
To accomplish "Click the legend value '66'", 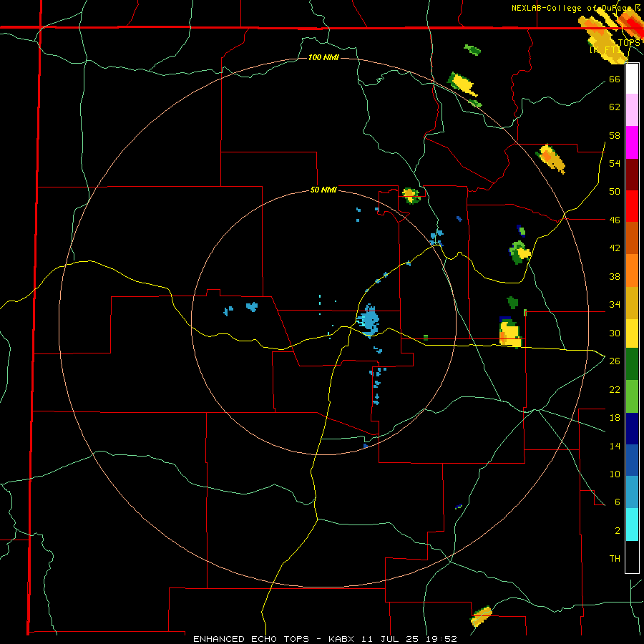I will (x=615, y=79).
